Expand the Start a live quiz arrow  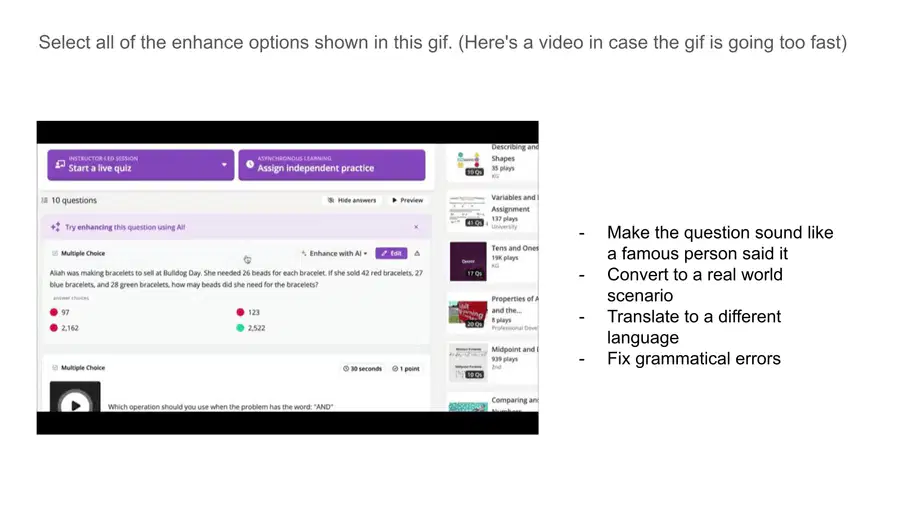pyautogui.click(x=224, y=165)
